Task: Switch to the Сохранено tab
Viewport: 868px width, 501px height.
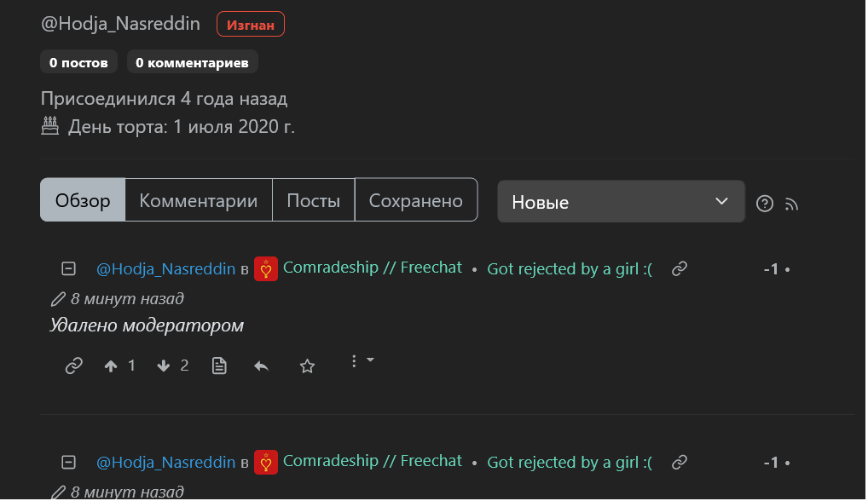Action: click(x=415, y=200)
